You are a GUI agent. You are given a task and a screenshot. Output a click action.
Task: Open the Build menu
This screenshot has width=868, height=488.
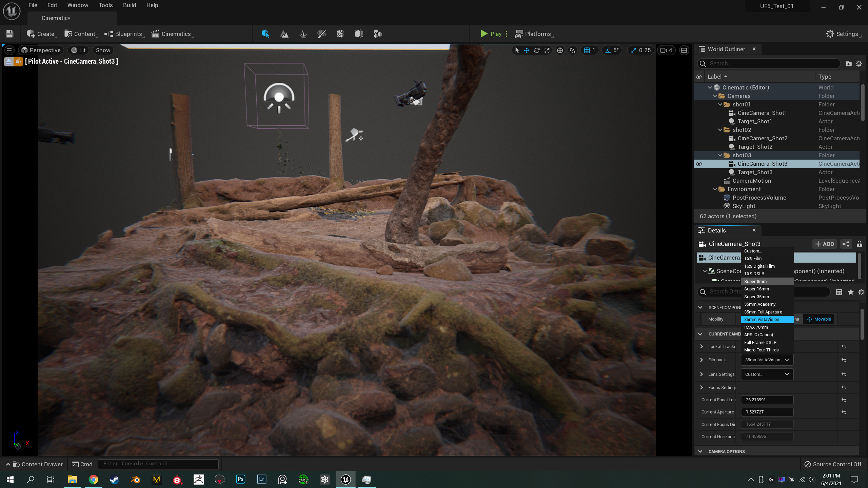(x=129, y=5)
